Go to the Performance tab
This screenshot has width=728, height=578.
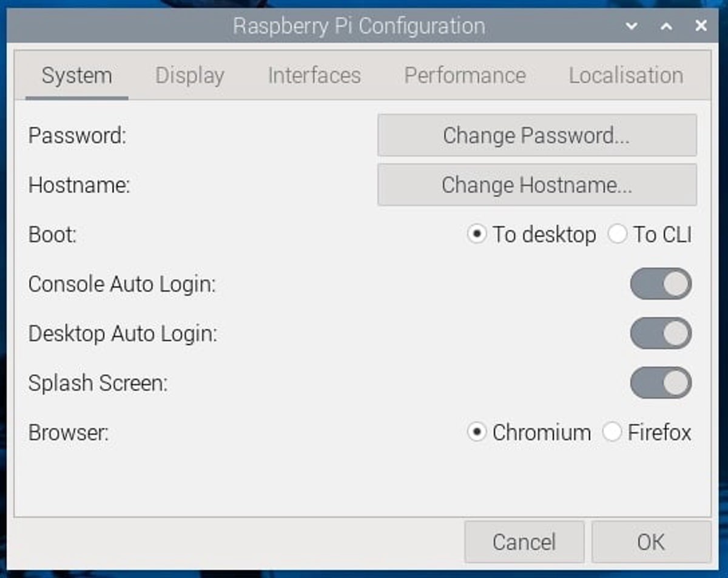[x=465, y=76]
